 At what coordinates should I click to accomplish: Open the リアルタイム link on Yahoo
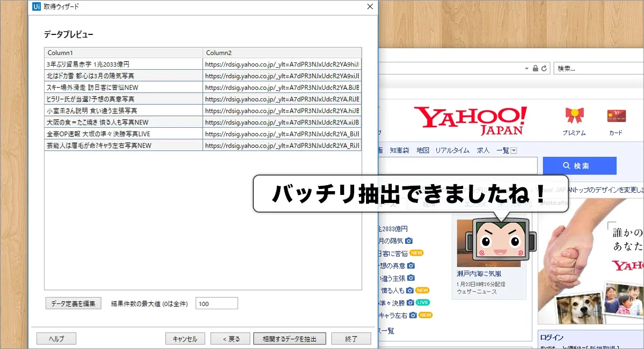[x=452, y=150]
